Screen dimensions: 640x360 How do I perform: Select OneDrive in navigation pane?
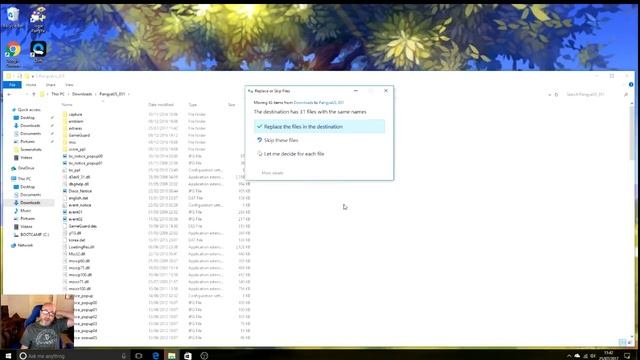pos(26,168)
